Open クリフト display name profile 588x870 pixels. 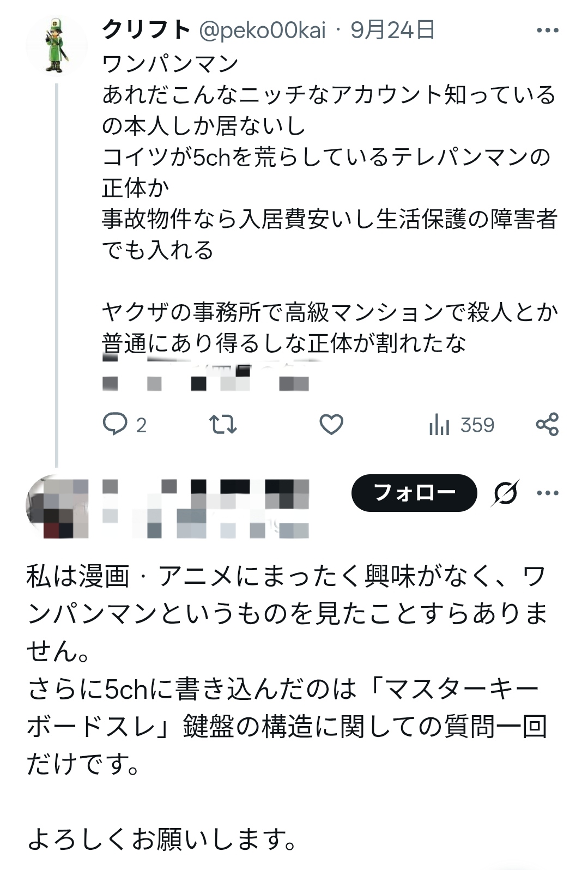(x=147, y=30)
